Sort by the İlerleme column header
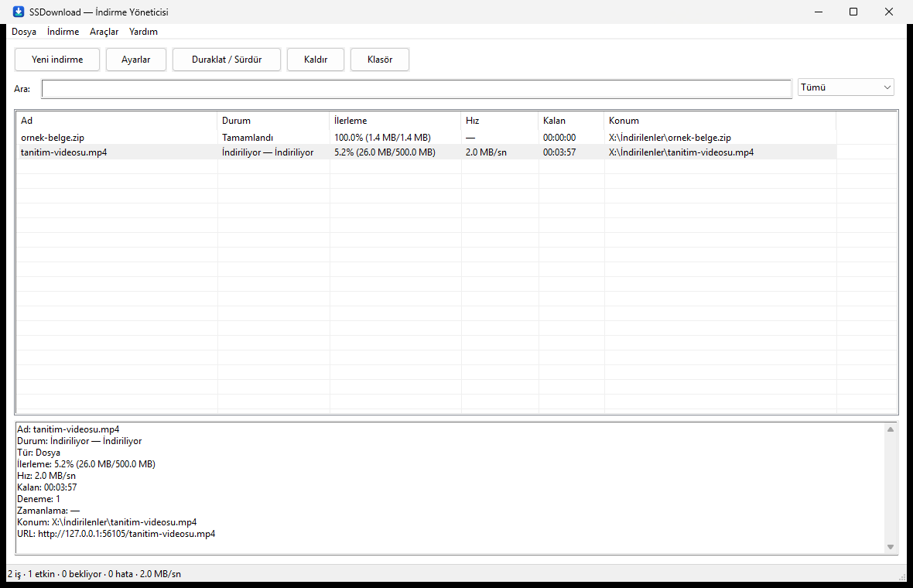Viewport: 913px width, 588px height. point(395,121)
